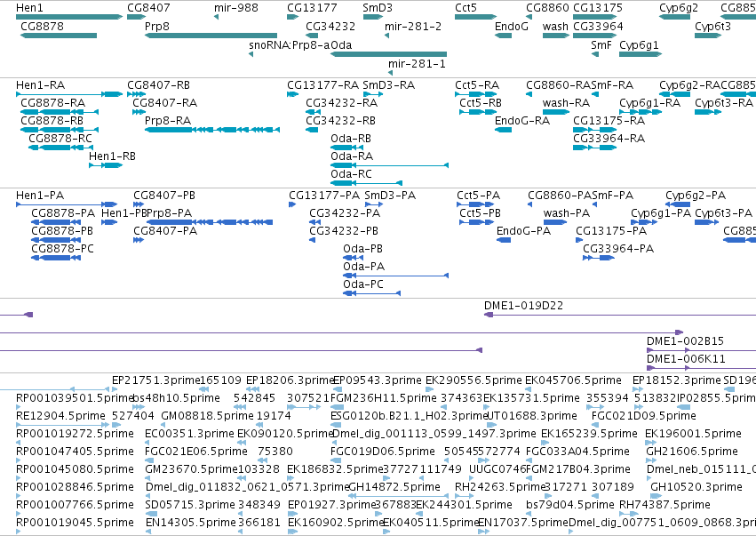Select the GM08818.5prime EST label

(x=207, y=416)
